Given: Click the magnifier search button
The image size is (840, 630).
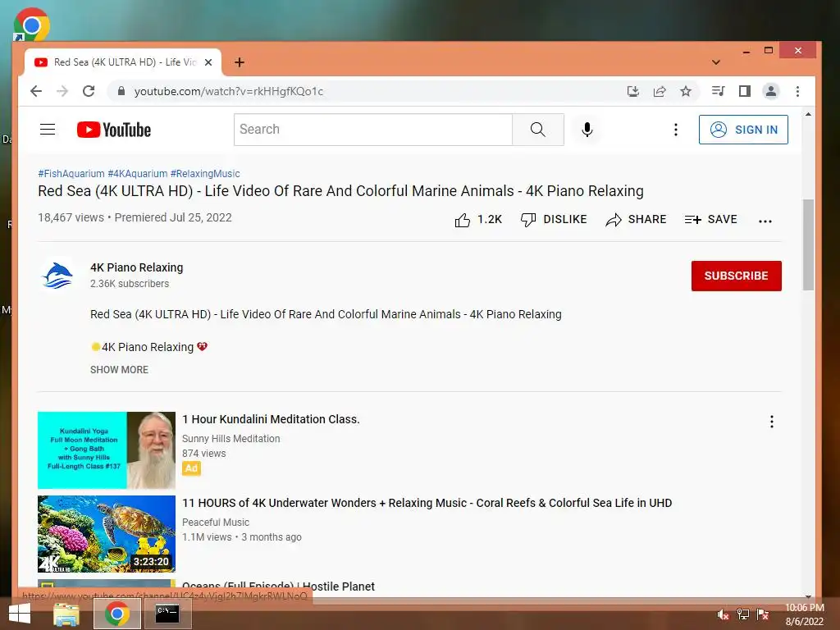Looking at the screenshot, I should pos(538,129).
